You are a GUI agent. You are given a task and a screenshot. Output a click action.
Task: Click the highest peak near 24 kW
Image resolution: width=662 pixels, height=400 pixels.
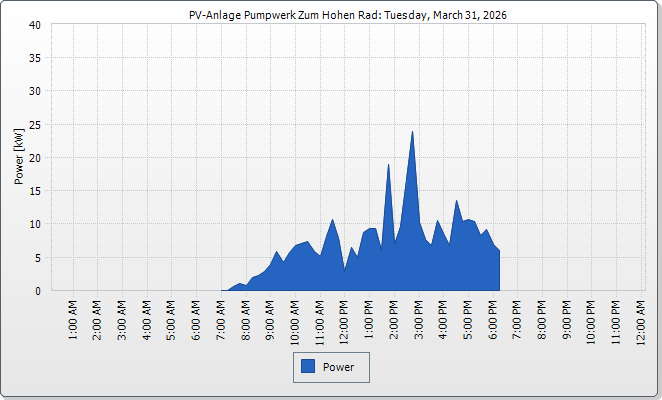point(412,133)
